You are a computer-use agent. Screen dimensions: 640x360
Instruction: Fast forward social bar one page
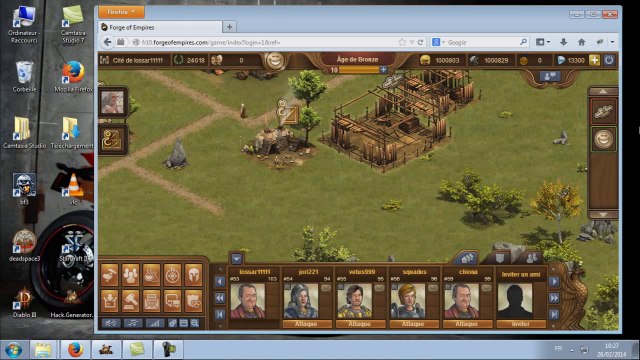pyautogui.click(x=554, y=298)
